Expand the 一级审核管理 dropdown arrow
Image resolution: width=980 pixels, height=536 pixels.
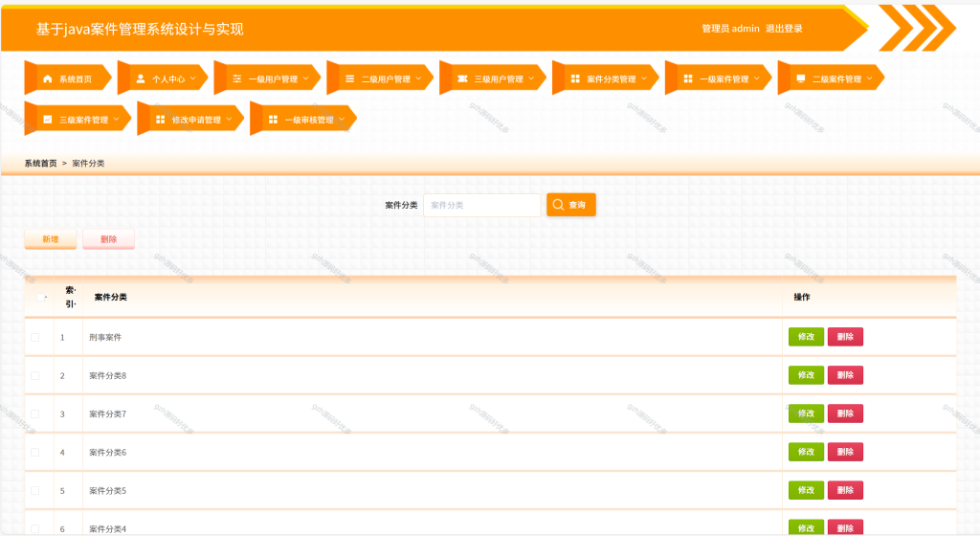pyautogui.click(x=342, y=120)
